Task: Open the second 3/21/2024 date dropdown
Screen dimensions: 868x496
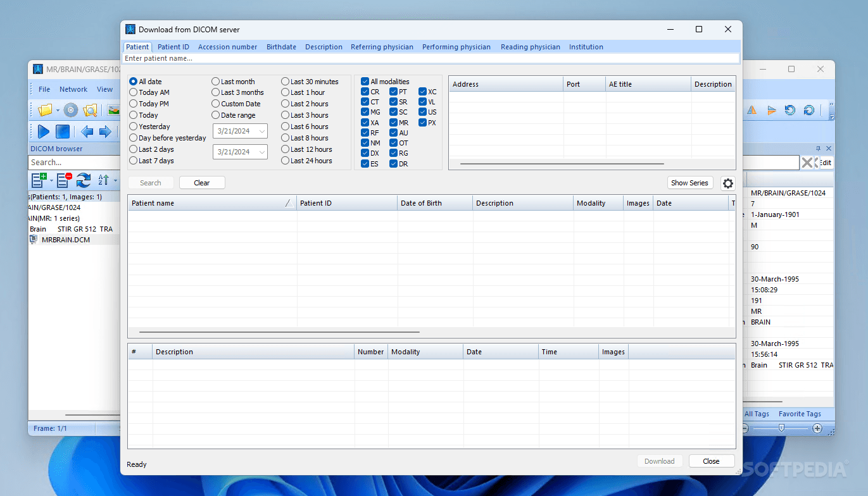Action: click(x=262, y=152)
